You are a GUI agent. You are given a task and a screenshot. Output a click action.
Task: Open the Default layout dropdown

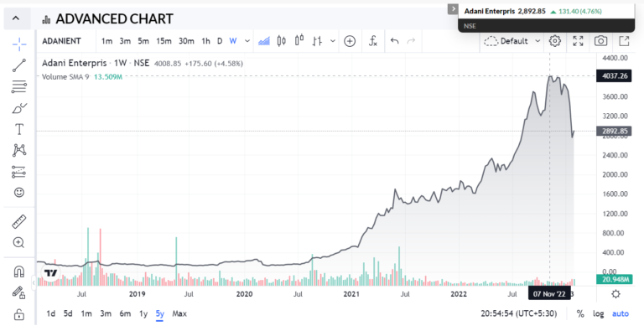click(x=512, y=41)
